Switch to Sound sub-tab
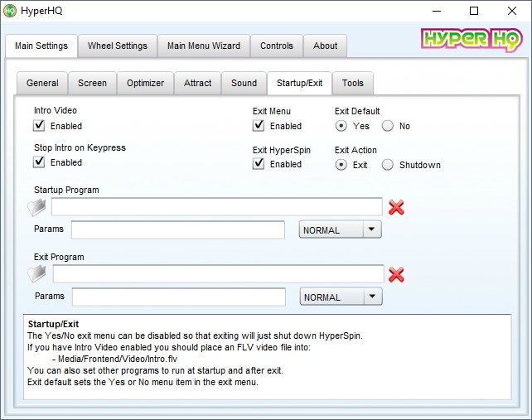Screen dimensions: 532x420 click(244, 83)
